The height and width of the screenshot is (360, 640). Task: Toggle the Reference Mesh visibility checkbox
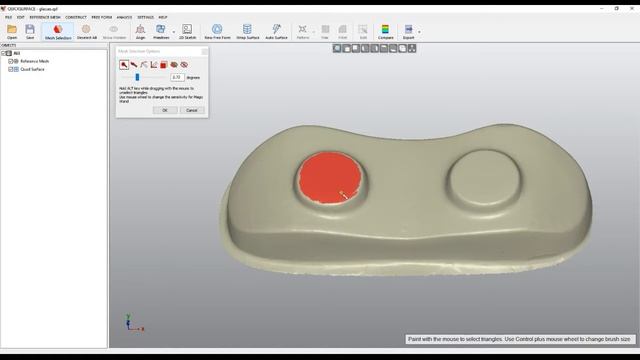(x=11, y=61)
